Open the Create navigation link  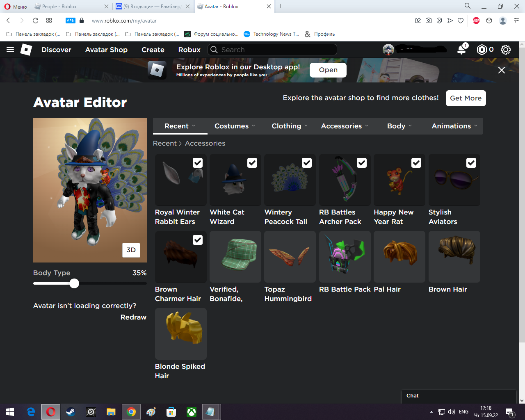pyautogui.click(x=153, y=50)
